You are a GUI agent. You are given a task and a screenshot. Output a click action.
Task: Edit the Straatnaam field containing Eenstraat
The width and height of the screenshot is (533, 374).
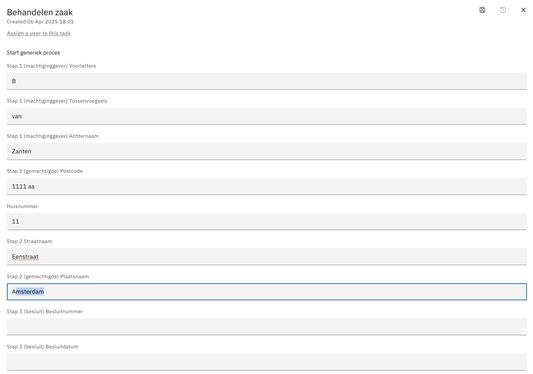click(267, 257)
